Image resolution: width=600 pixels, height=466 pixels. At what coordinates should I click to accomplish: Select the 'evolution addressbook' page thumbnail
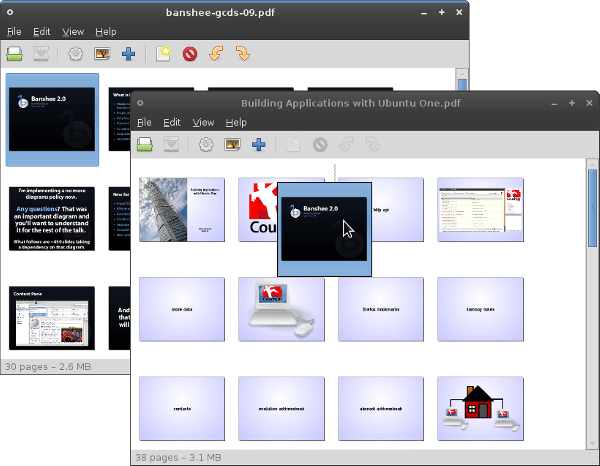282,408
